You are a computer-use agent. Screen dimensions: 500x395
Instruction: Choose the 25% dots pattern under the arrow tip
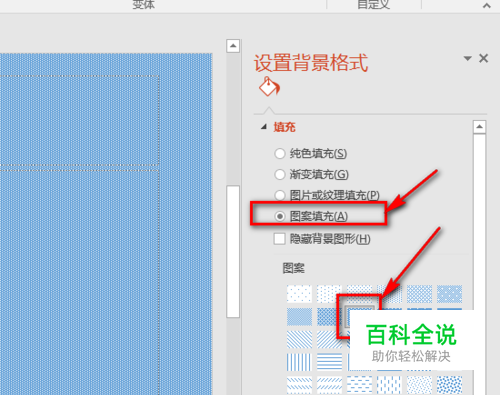[389, 294]
